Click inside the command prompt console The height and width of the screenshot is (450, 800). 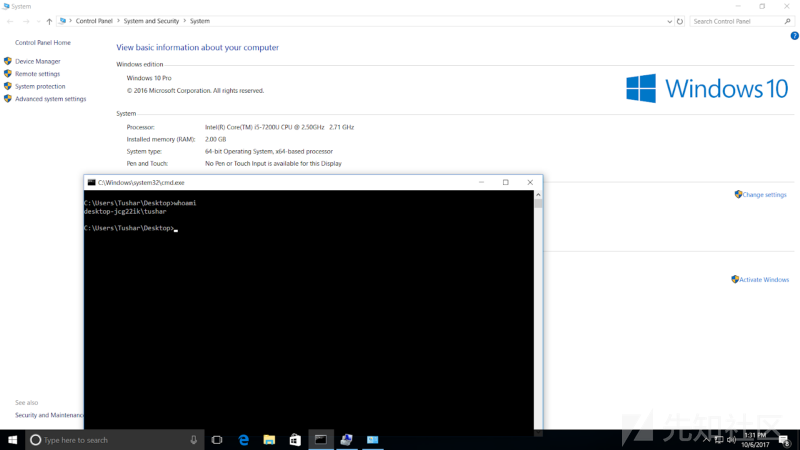click(309, 311)
